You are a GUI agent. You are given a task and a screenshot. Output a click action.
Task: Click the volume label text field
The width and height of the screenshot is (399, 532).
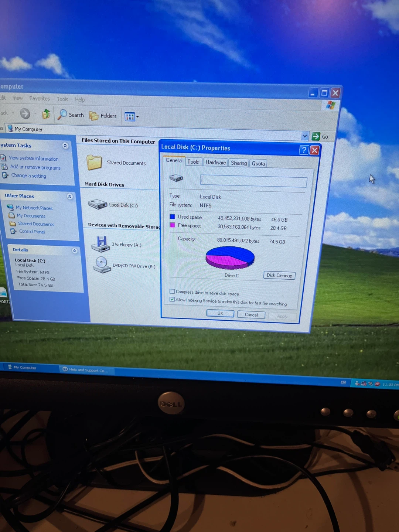(x=253, y=181)
